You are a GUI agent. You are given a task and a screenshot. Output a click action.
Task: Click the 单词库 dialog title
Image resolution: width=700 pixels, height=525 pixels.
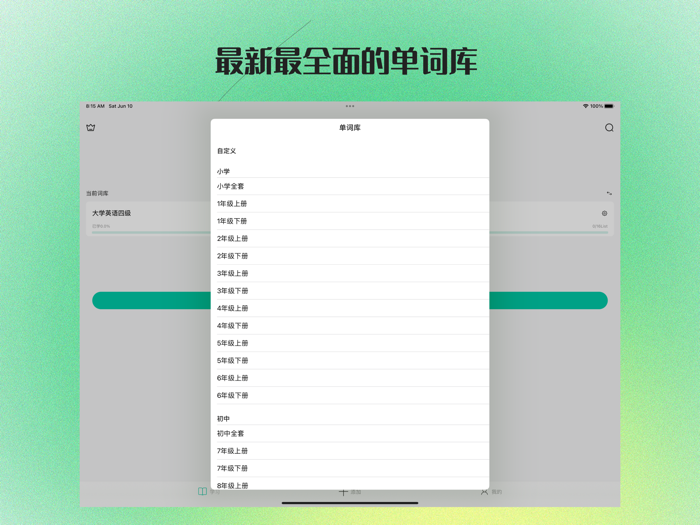click(350, 128)
